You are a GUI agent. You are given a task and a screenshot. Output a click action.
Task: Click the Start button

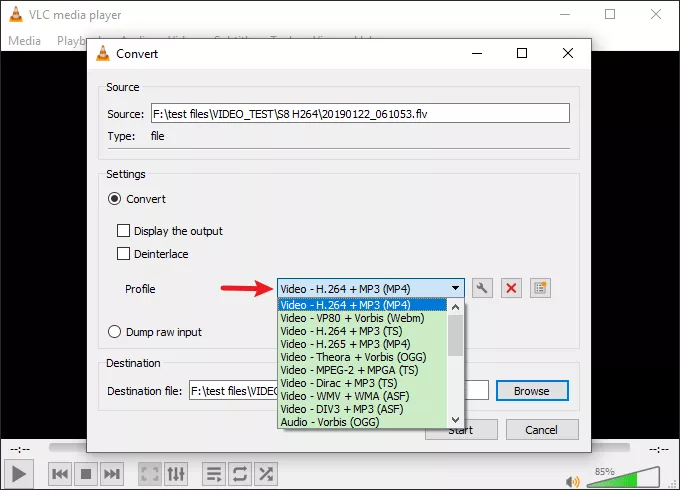click(461, 432)
